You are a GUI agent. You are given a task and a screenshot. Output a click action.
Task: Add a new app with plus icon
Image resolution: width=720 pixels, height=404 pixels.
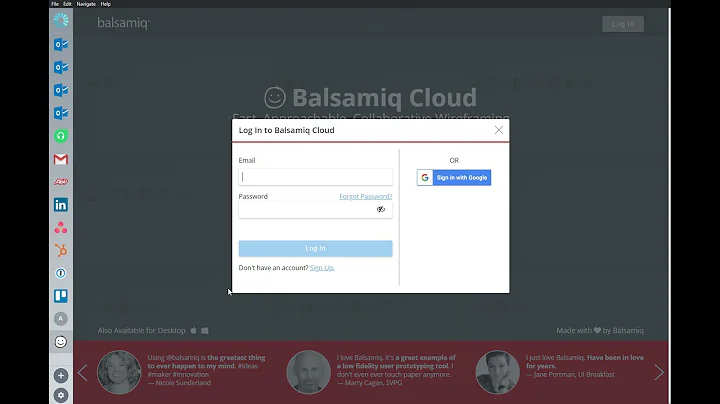(x=61, y=376)
